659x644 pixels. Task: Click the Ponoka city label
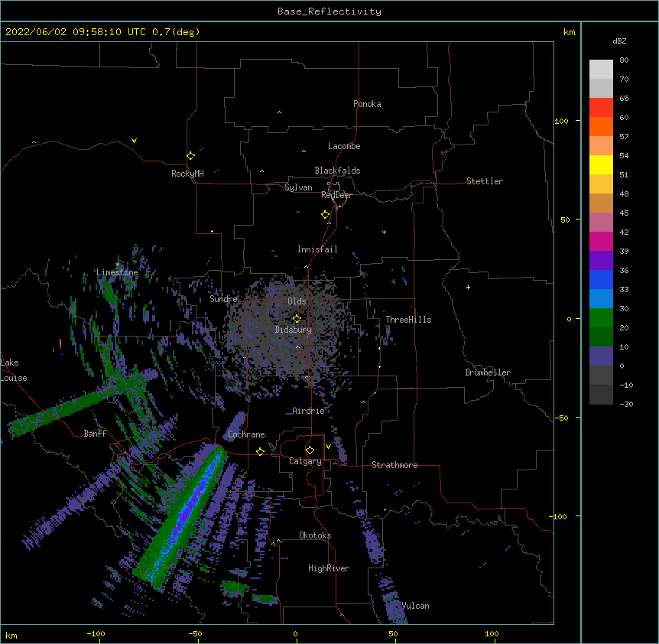click(367, 104)
